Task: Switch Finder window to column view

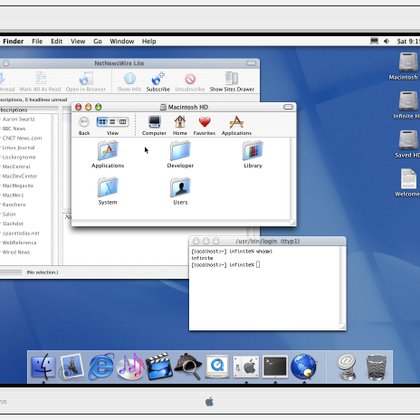Action: pos(123,122)
